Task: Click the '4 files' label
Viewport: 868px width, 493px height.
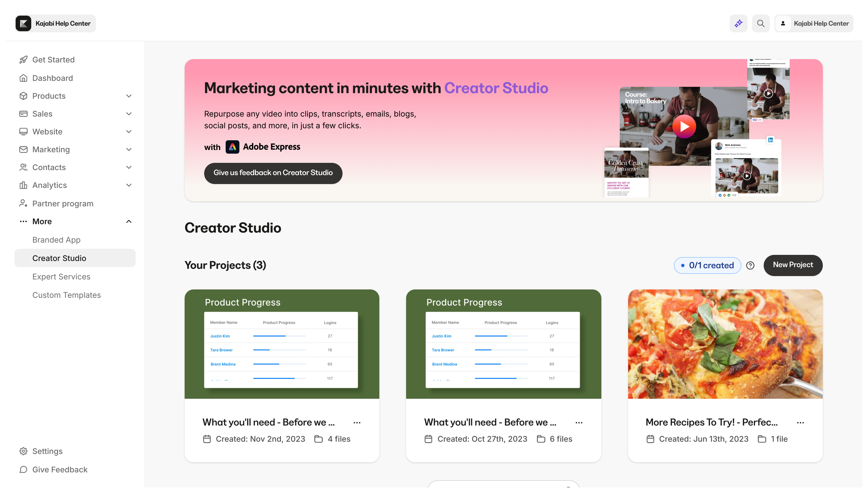Action: click(x=339, y=439)
